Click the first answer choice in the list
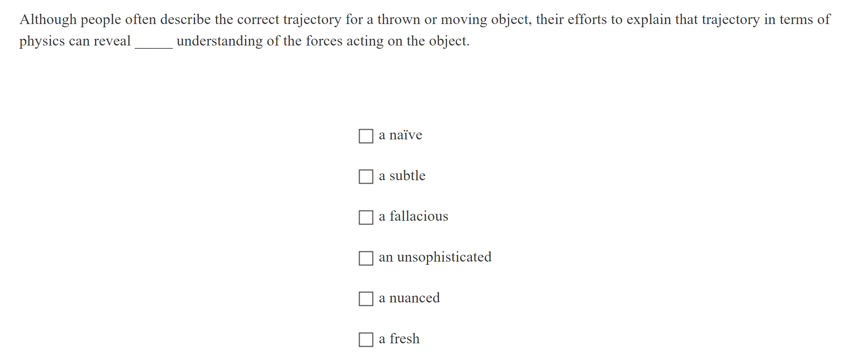 [400, 135]
